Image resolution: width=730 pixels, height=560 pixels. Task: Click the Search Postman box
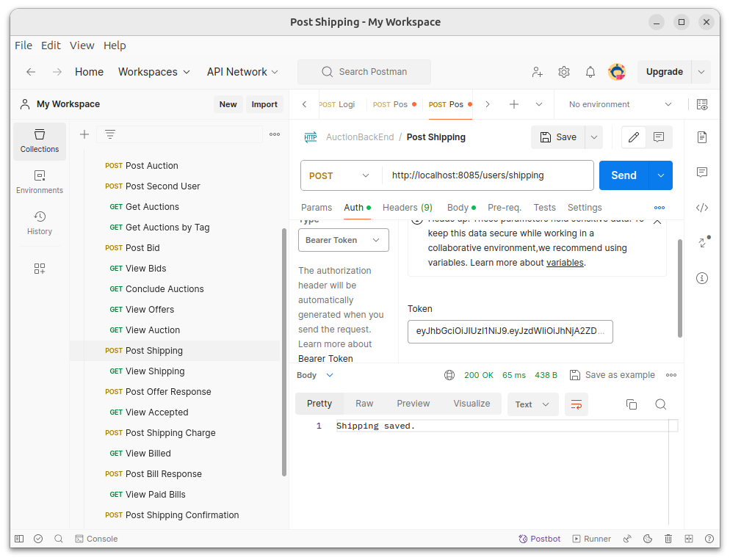point(364,72)
